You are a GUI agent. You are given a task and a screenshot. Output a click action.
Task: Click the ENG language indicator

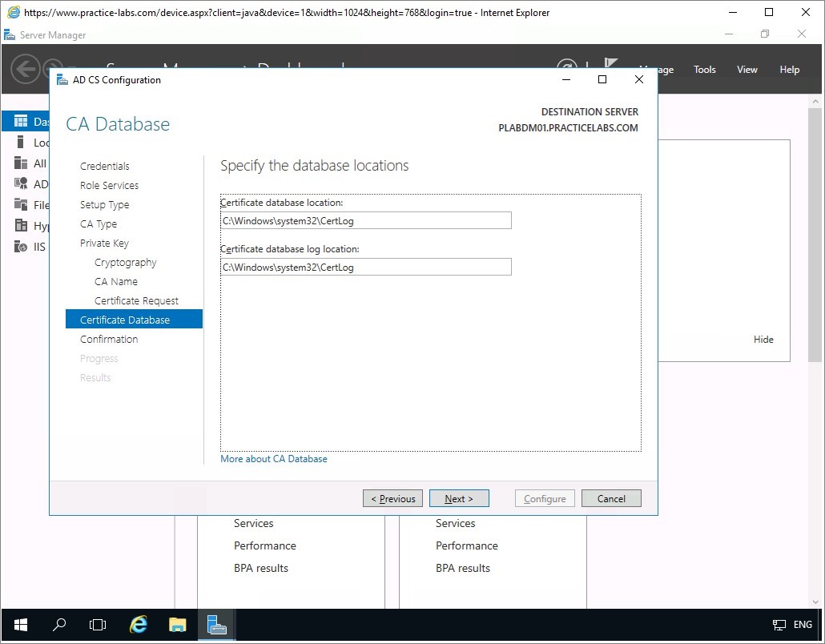pyautogui.click(x=803, y=625)
